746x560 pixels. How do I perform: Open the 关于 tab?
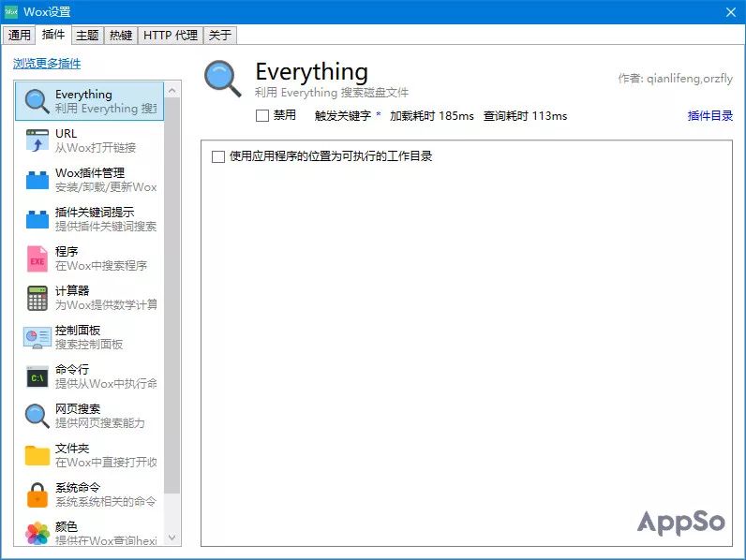point(220,36)
